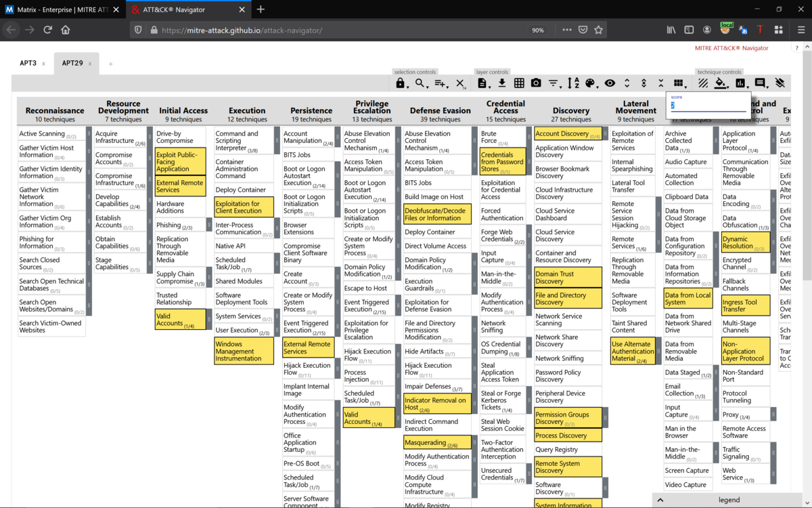Select the Domain Trust Discovery technique
The width and height of the screenshot is (812, 508).
click(568, 278)
